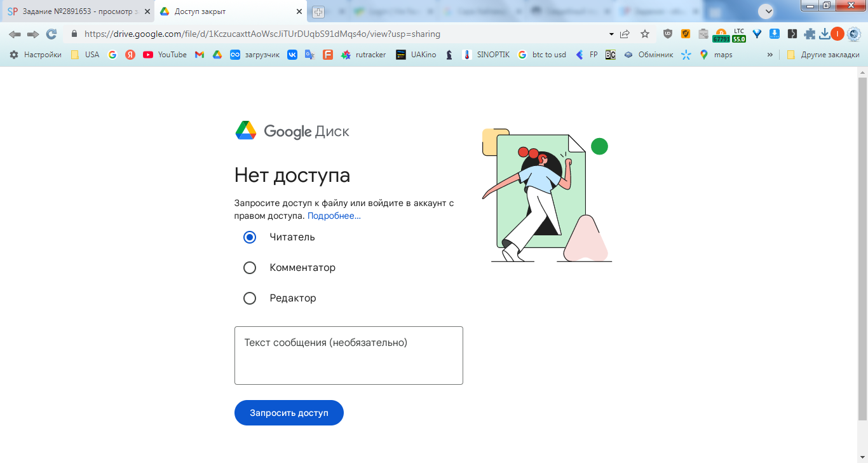This screenshot has width=868, height=463.
Task: Open the BC bookmark icon
Action: (611, 55)
